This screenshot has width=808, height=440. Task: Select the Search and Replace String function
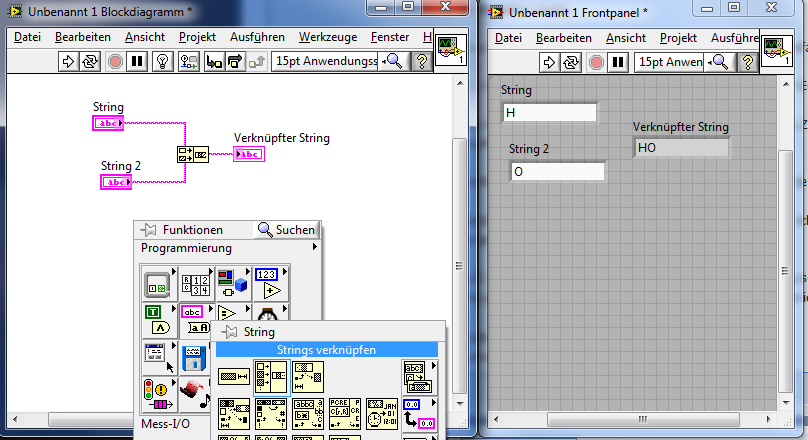pyautogui.click(x=271, y=414)
